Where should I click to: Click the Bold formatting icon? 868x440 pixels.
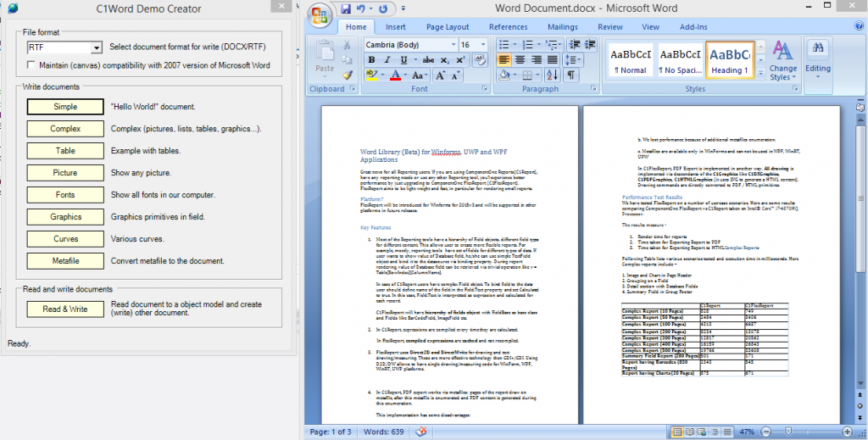tap(371, 60)
